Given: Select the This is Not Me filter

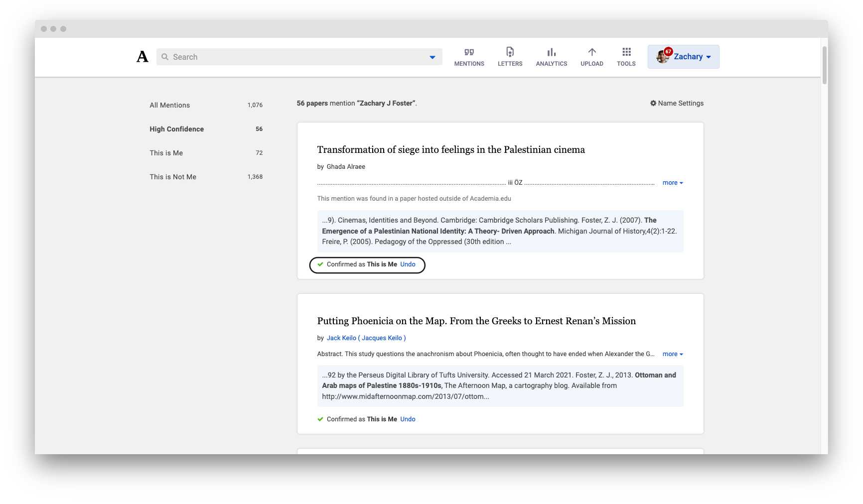Looking at the screenshot, I should coord(206,177).
